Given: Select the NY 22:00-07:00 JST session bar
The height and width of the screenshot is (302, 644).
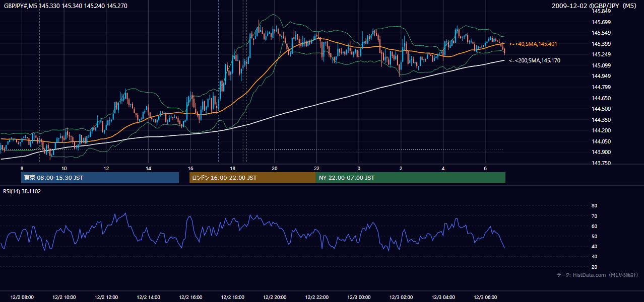Looking at the screenshot, I should [x=411, y=178].
